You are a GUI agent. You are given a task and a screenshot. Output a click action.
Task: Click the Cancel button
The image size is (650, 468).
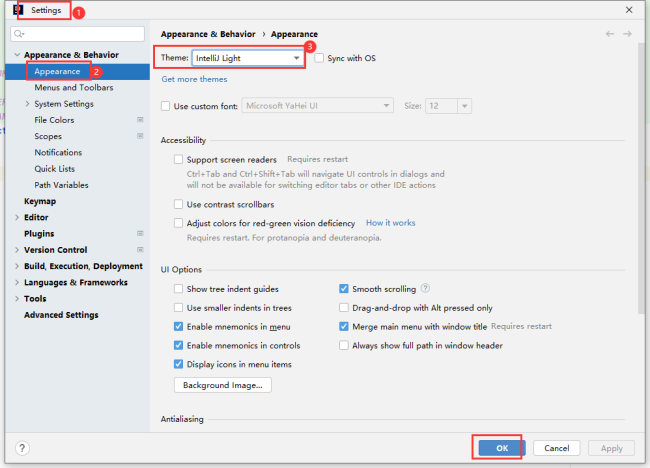[556, 448]
